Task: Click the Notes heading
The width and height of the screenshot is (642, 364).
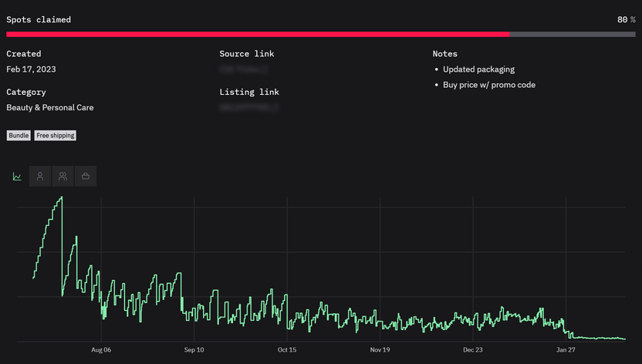Action: (445, 53)
